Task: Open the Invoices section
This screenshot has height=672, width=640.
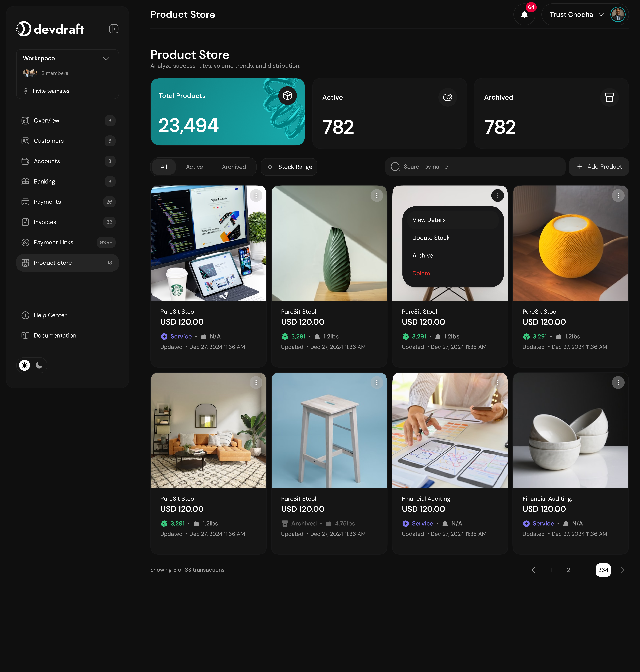Action: 45,222
